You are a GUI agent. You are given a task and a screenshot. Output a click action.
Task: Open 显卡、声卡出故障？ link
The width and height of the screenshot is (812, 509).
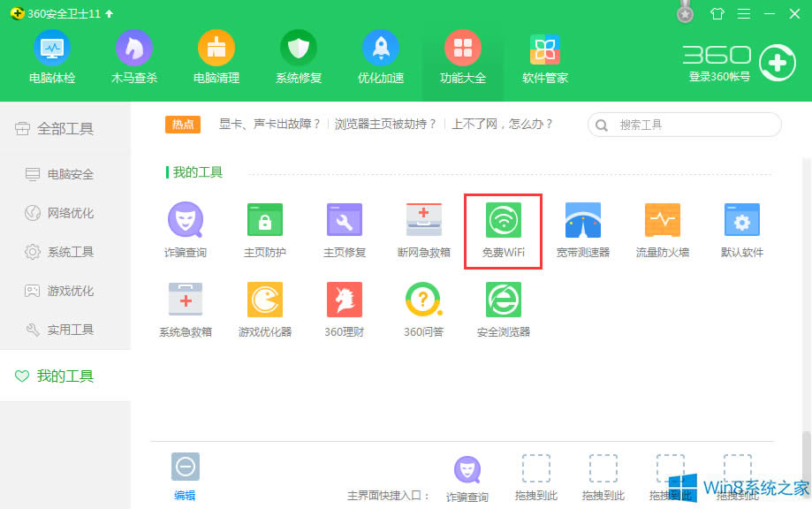pos(269,125)
